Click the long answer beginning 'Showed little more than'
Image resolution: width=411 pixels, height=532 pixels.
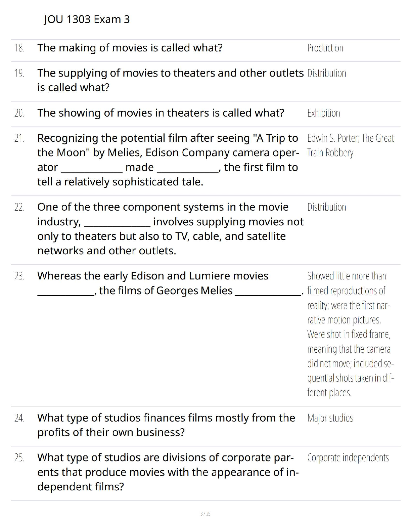pyautogui.click(x=351, y=334)
